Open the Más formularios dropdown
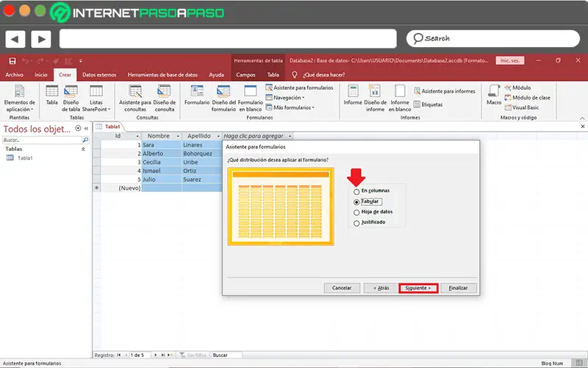This screenshot has height=368, width=588. [291, 107]
